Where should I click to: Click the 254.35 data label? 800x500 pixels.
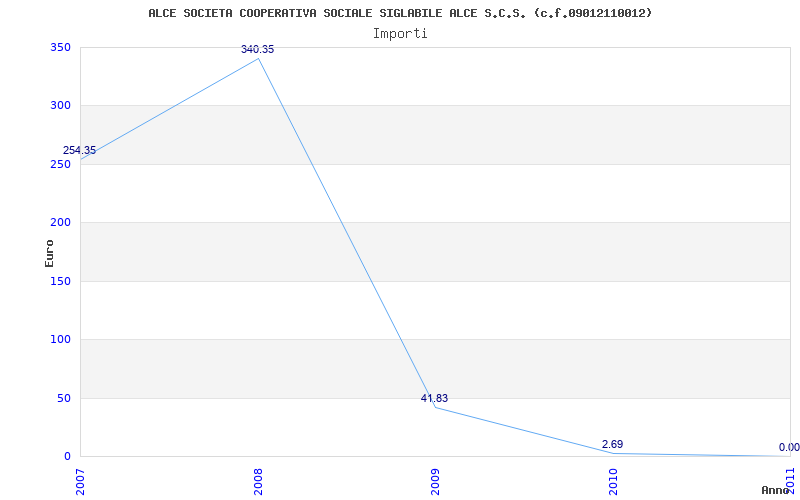(79, 151)
